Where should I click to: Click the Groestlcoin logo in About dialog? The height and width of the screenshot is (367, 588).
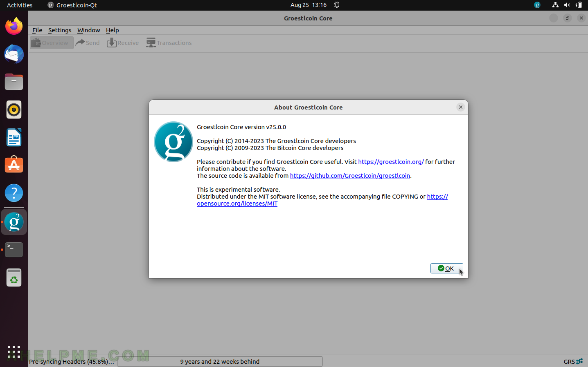tap(173, 142)
